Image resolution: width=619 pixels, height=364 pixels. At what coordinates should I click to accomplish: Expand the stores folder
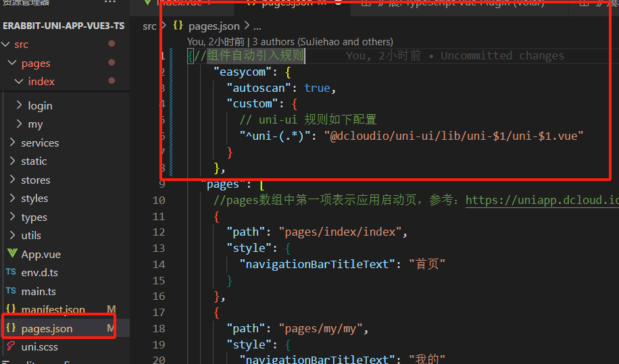(x=13, y=180)
